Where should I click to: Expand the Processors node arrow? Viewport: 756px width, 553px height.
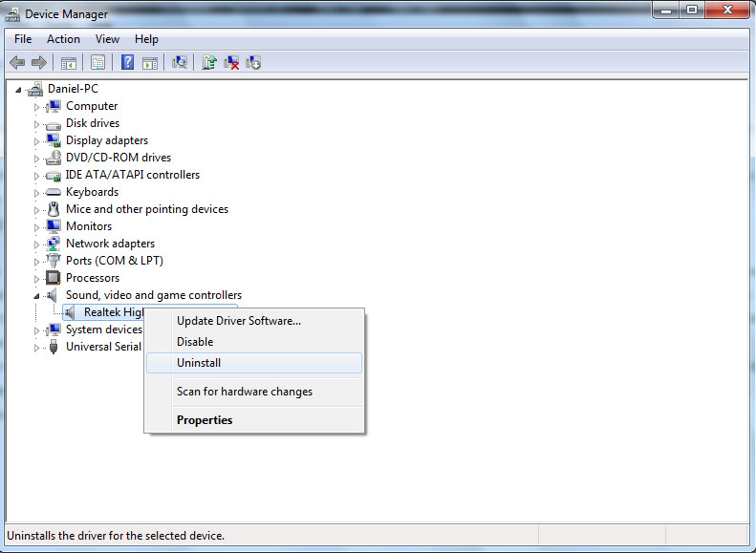click(x=36, y=279)
